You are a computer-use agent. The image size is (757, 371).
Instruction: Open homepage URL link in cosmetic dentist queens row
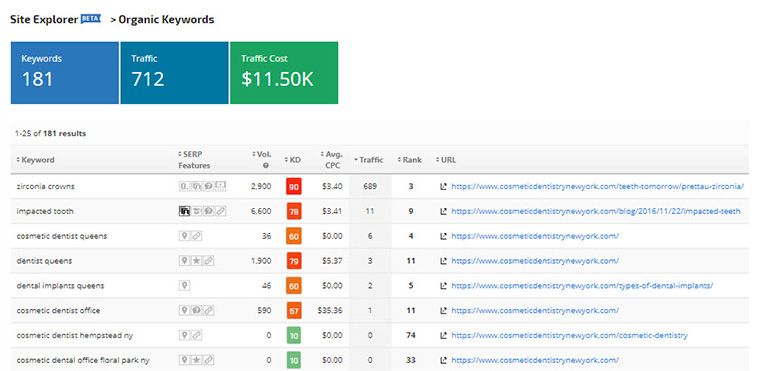point(535,236)
